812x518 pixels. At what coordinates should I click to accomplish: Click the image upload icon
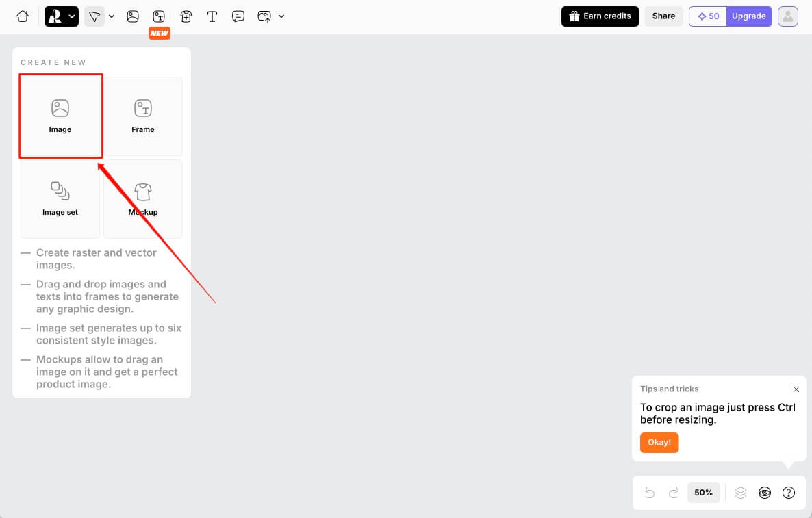pos(264,16)
